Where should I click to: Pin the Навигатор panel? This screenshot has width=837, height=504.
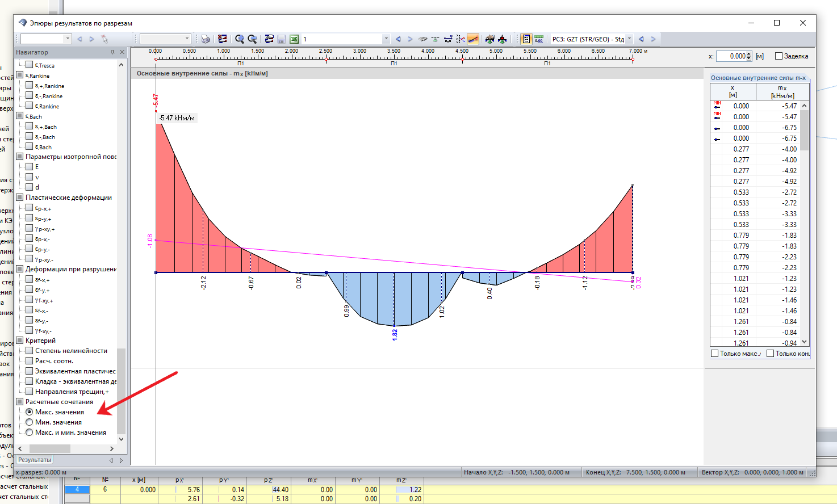pyautogui.click(x=112, y=52)
